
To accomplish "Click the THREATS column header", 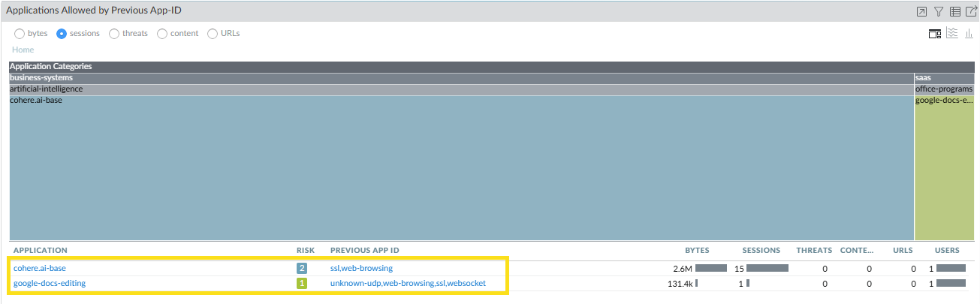I will coord(814,251).
